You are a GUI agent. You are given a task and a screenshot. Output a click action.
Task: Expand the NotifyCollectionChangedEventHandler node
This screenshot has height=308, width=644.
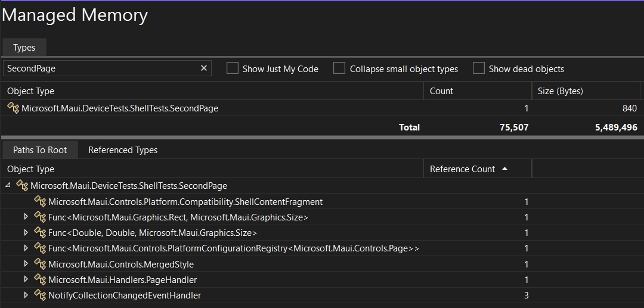point(26,295)
